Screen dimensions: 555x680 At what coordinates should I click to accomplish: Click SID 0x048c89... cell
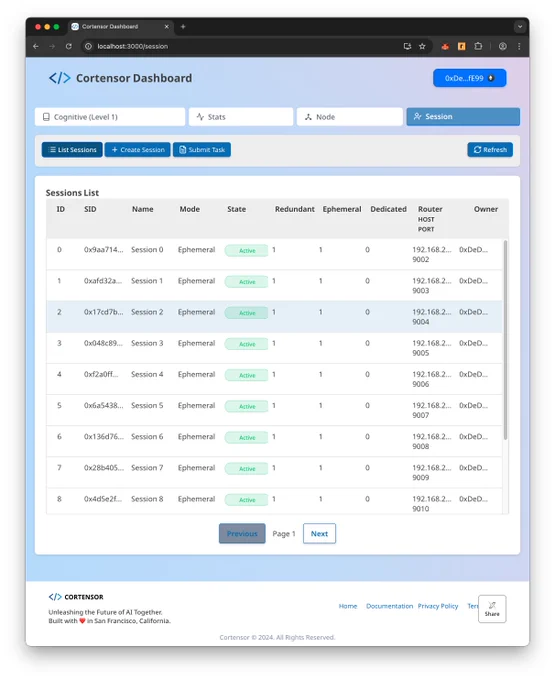[x=103, y=343]
